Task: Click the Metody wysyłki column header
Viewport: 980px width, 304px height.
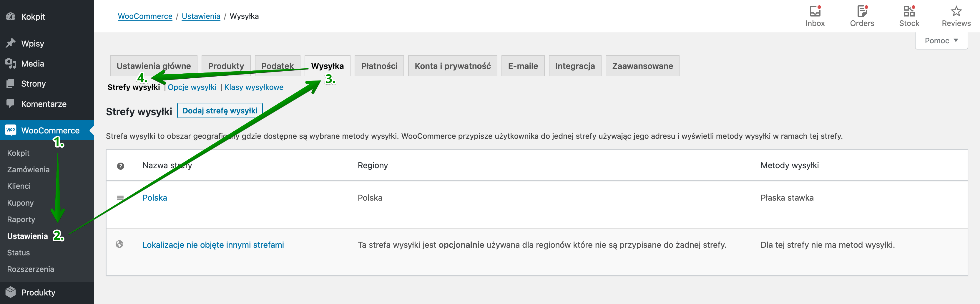Action: pos(789,165)
